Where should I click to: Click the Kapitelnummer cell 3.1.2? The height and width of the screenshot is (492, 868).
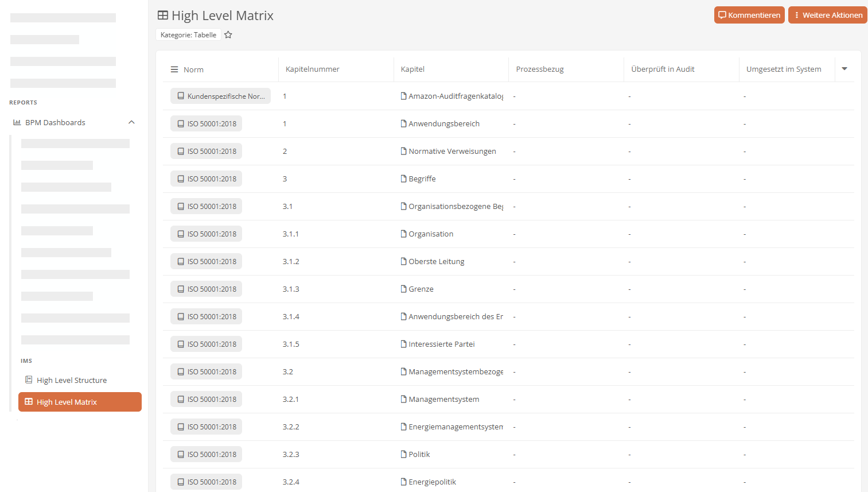pos(291,261)
